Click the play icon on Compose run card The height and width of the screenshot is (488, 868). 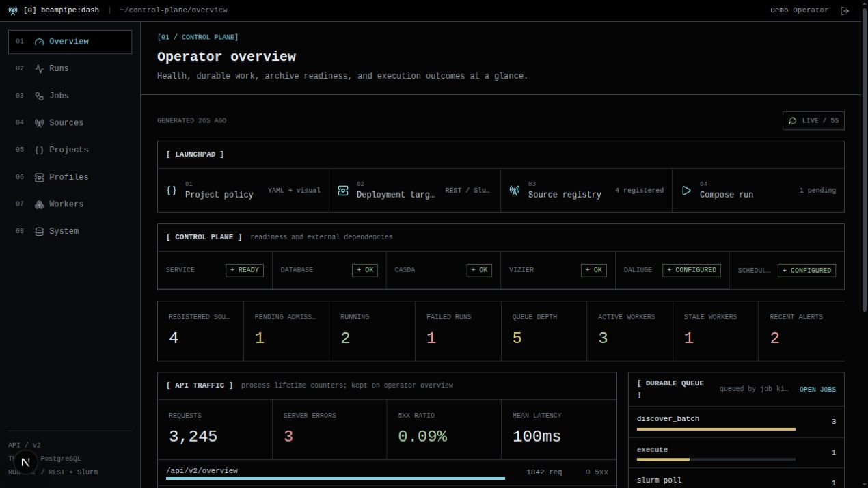(x=686, y=191)
